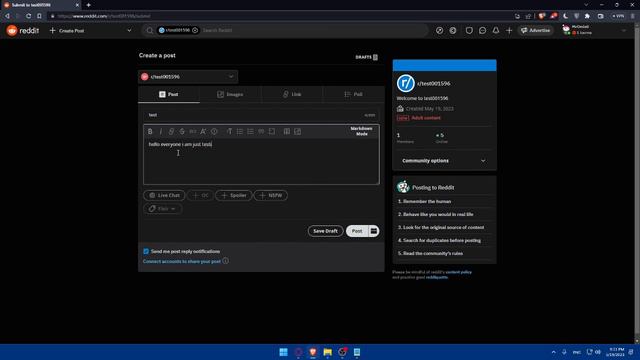Submit with the Post button

click(357, 231)
